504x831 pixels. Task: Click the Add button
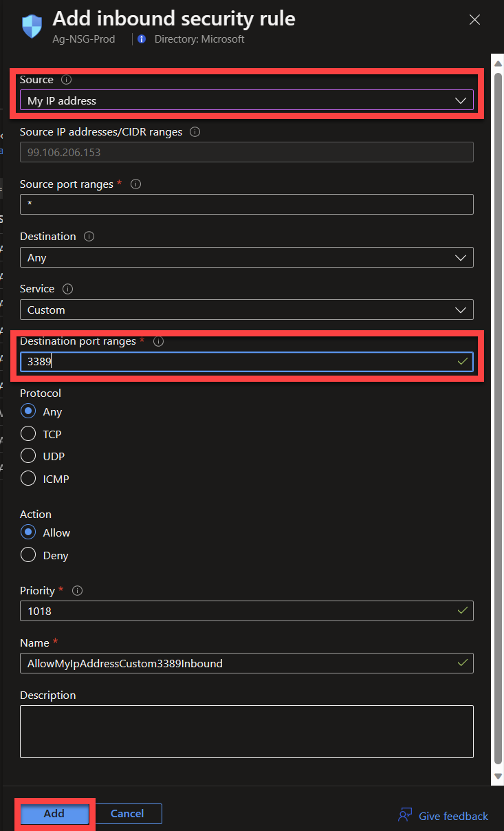coord(54,814)
